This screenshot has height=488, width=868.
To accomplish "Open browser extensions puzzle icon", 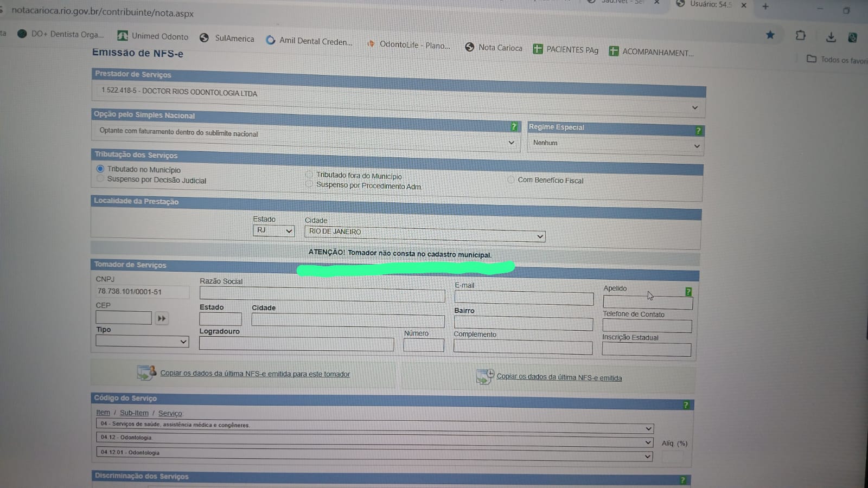I will tap(800, 36).
